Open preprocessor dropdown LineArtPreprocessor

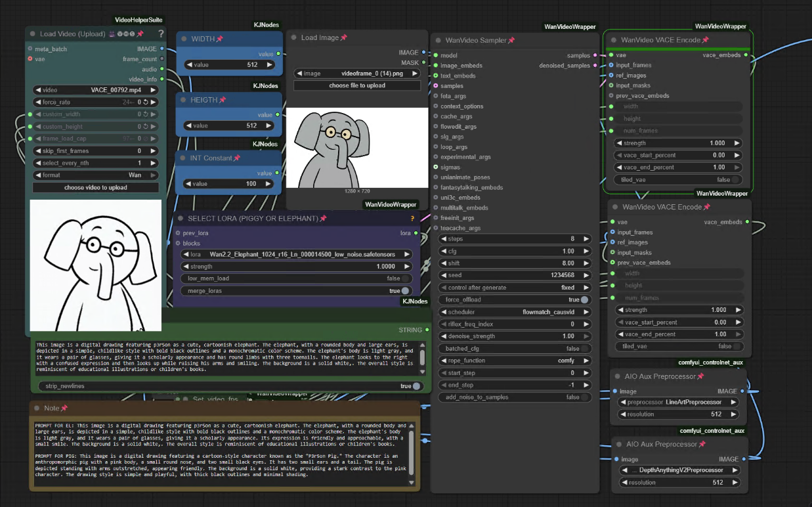679,402
